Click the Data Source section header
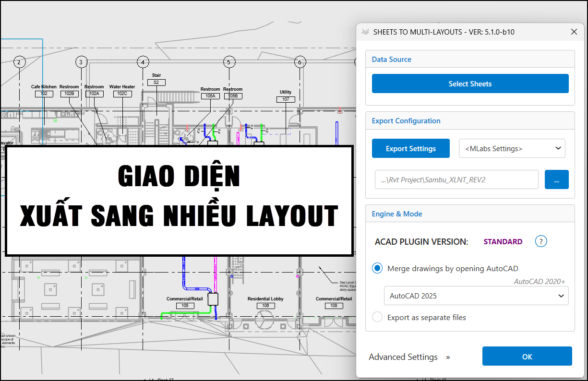Image resolution: width=588 pixels, height=381 pixels. [x=392, y=59]
